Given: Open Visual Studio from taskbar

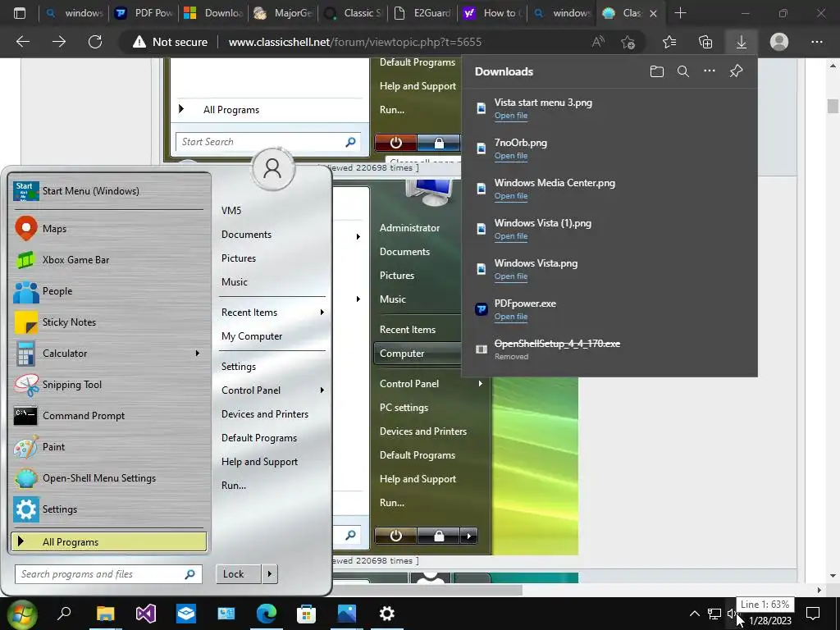Looking at the screenshot, I should [146, 614].
